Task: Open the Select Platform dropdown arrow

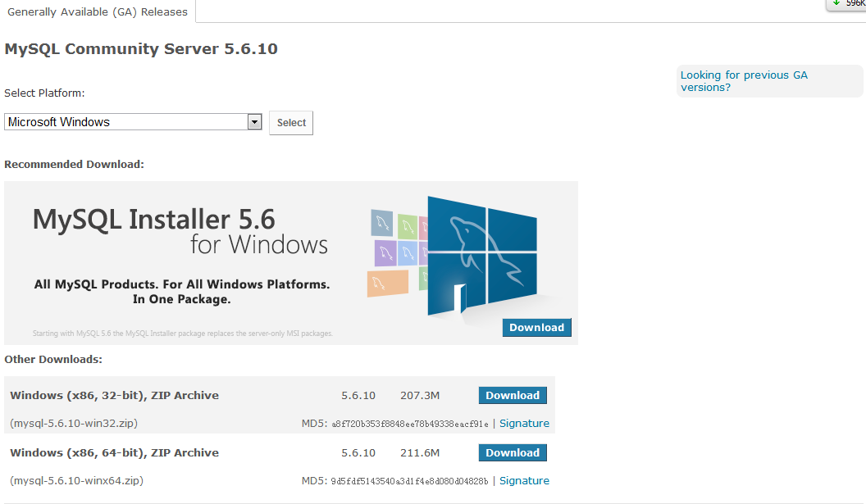Action: [x=254, y=122]
